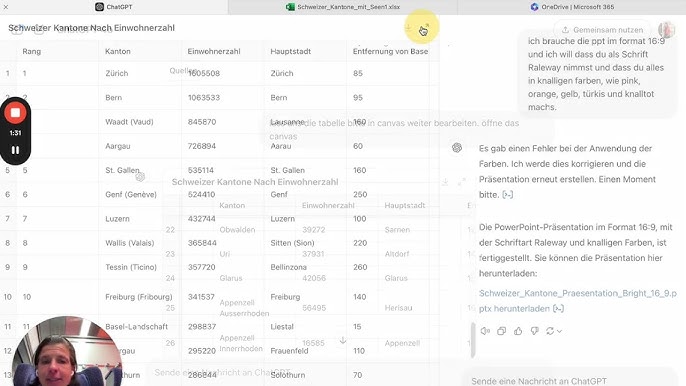Click the 'Zürich' cell in the Kanton column

(117, 73)
